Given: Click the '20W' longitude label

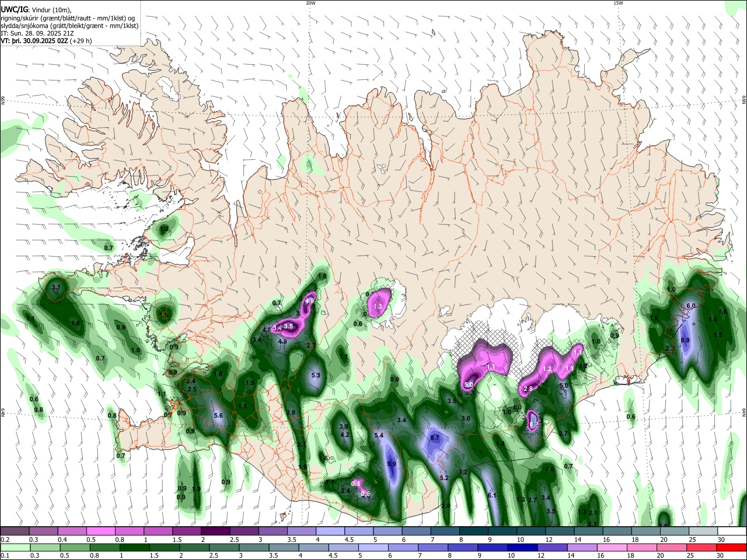Looking at the screenshot, I should point(310,3).
